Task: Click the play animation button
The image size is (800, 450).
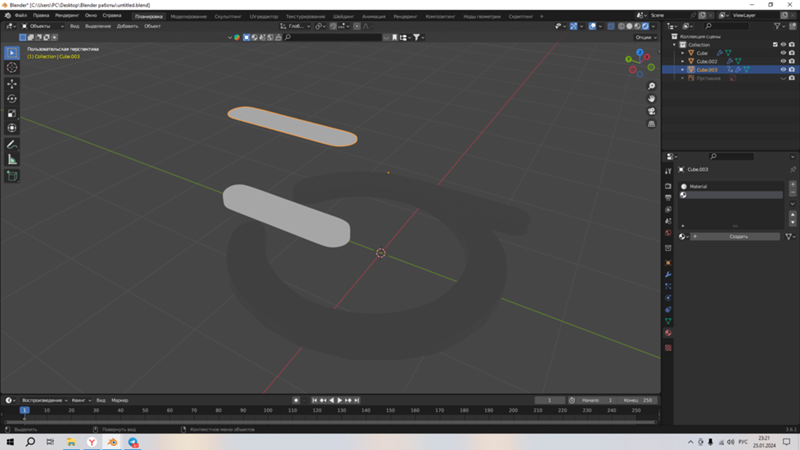Action: pos(340,401)
